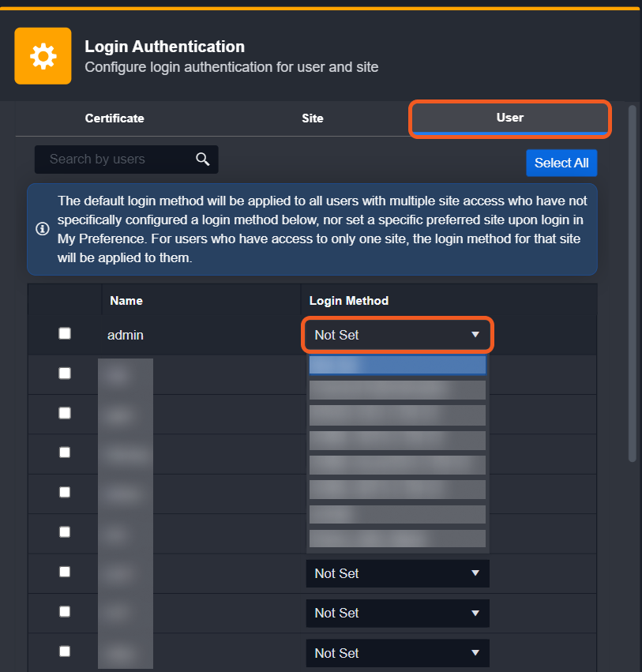Screen dimensions: 642x672
Task: Select the checkbox in the row directly below admin
Action: (x=65, y=374)
